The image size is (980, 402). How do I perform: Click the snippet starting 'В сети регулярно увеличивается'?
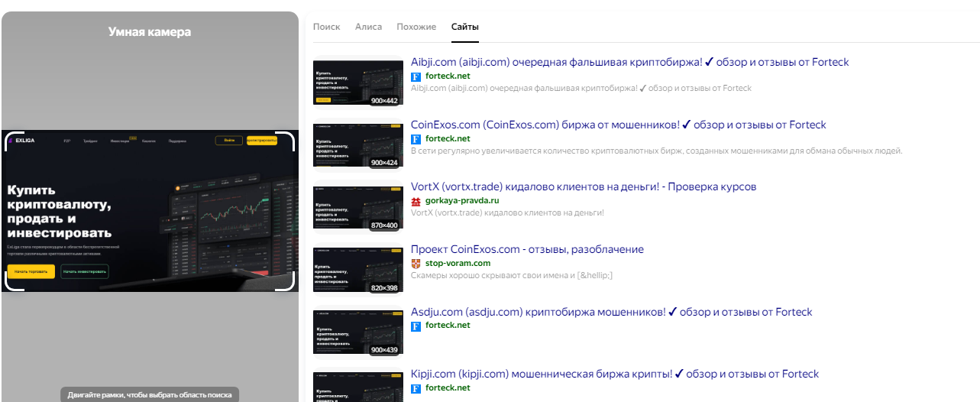pos(656,151)
